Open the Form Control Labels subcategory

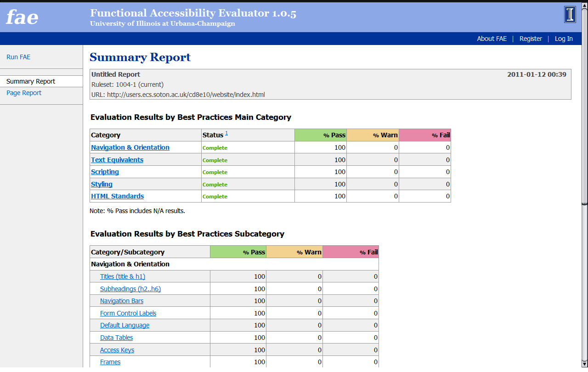[128, 313]
